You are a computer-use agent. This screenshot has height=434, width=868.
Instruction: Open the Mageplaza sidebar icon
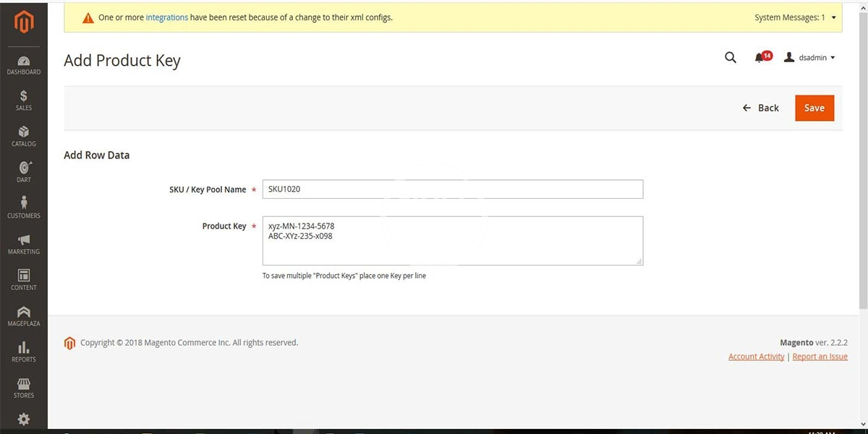click(24, 315)
